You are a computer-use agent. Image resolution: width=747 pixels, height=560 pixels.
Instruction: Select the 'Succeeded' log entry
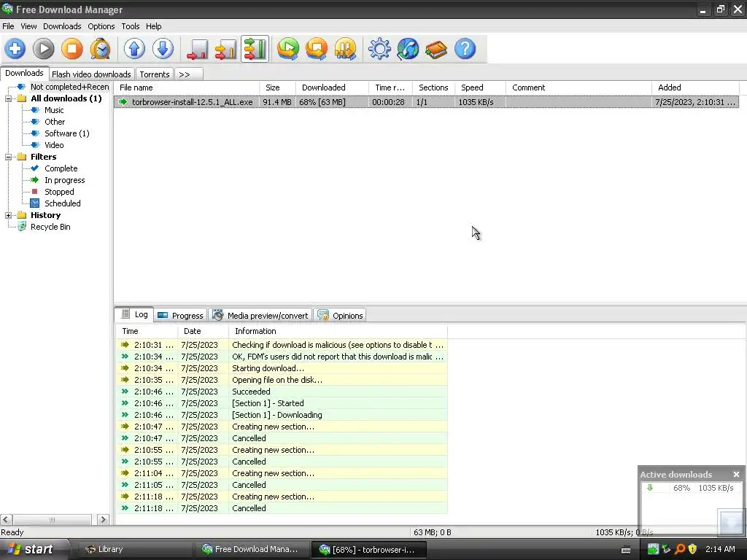282,392
